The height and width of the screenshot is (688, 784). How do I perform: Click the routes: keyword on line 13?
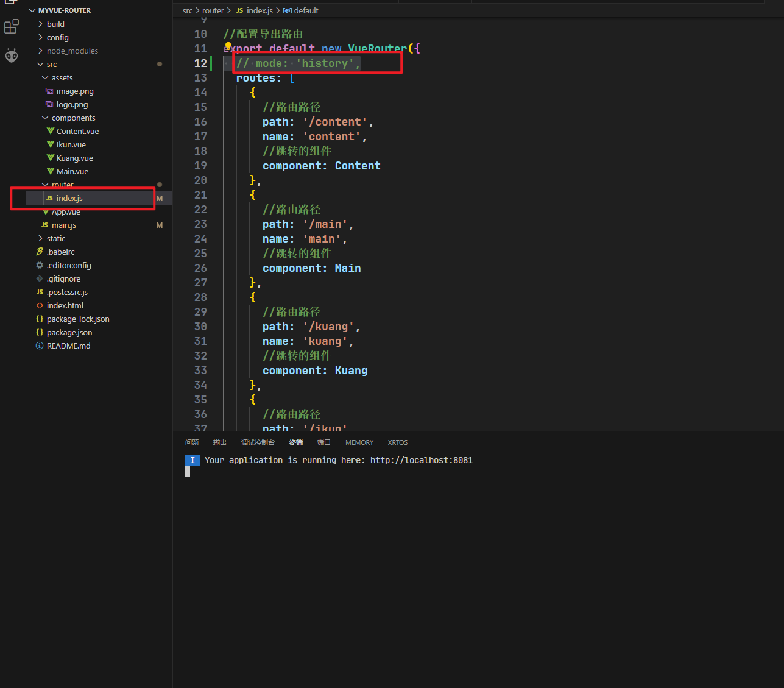tap(259, 78)
